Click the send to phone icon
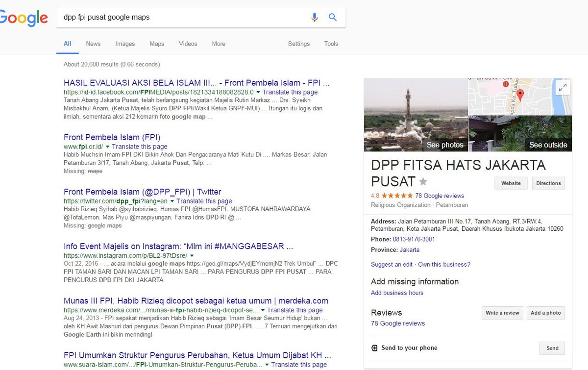588x370 pixels. pos(374,348)
